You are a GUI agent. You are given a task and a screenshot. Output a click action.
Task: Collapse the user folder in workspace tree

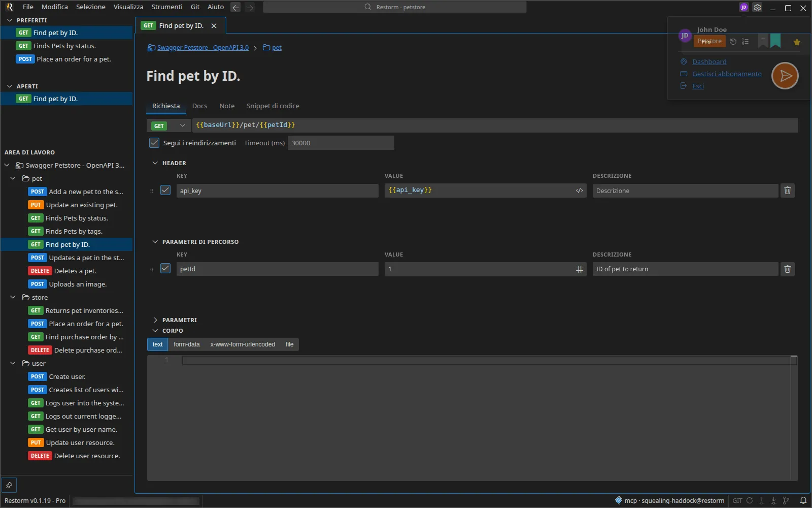pyautogui.click(x=13, y=363)
